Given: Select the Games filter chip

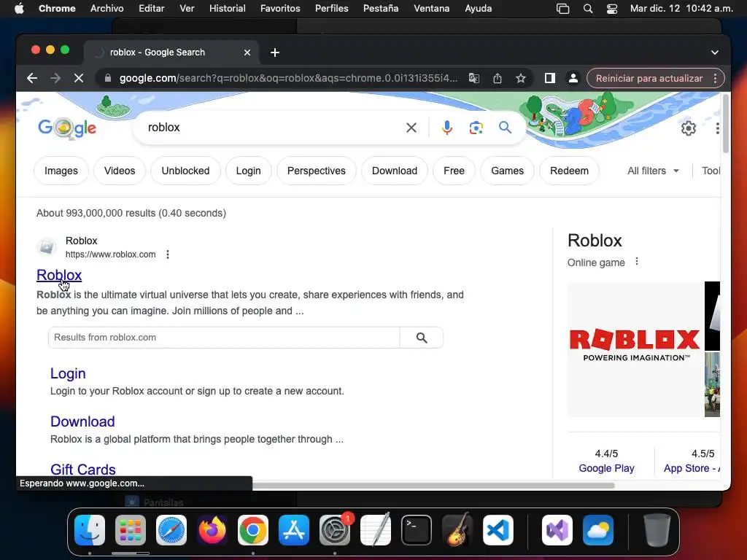Looking at the screenshot, I should [508, 171].
